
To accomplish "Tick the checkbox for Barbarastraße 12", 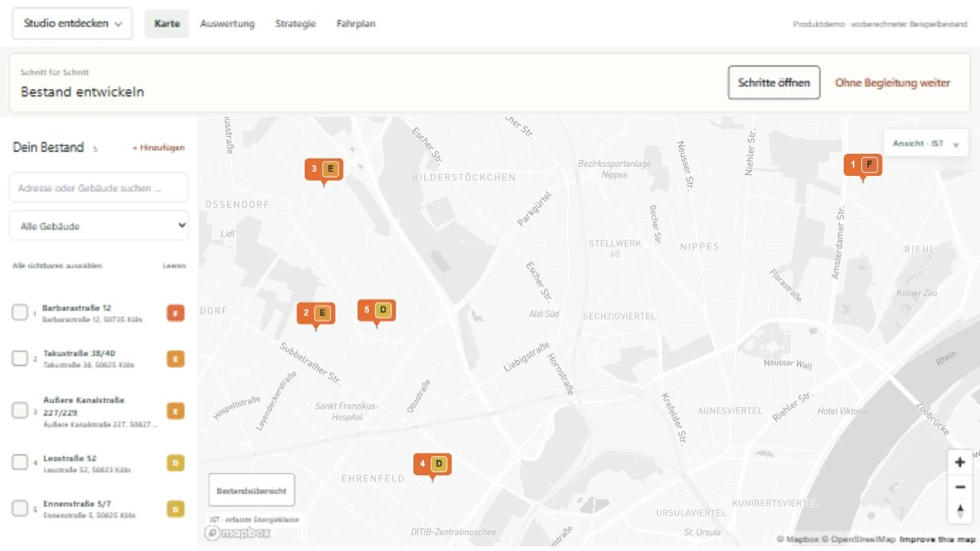I will [x=20, y=312].
